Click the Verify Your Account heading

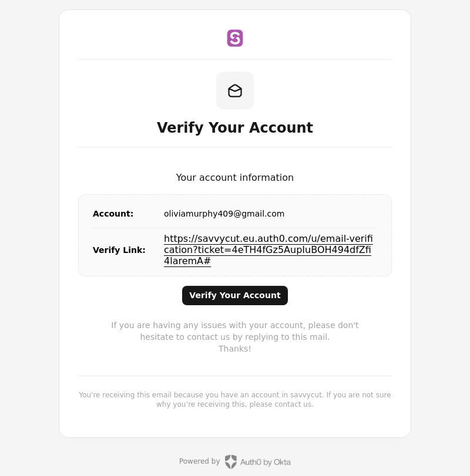235,127
